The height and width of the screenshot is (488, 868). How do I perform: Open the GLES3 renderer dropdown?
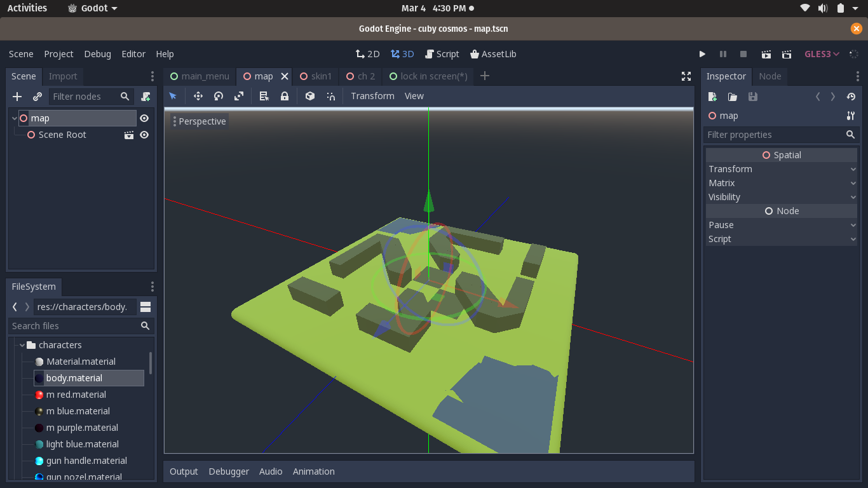822,54
